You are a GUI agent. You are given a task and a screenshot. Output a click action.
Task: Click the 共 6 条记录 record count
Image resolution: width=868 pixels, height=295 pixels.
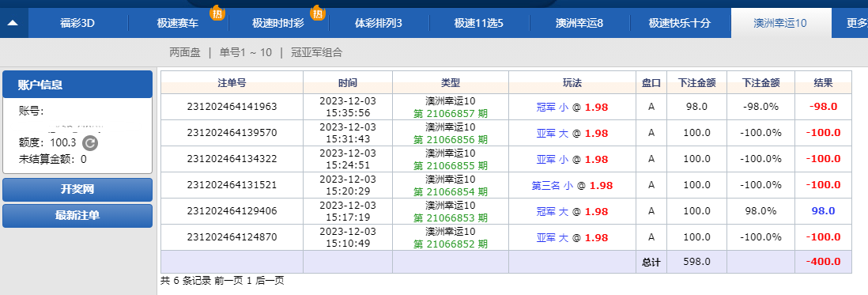point(186,281)
